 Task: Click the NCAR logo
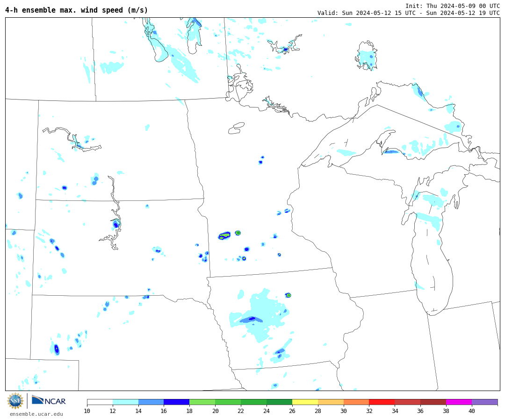pos(49,400)
